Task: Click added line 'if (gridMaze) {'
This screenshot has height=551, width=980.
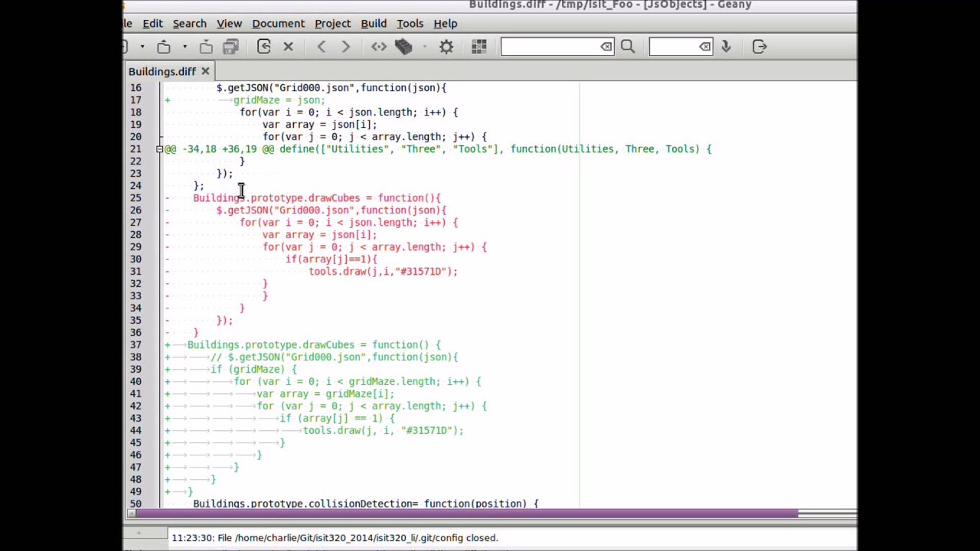Action: [x=253, y=370]
